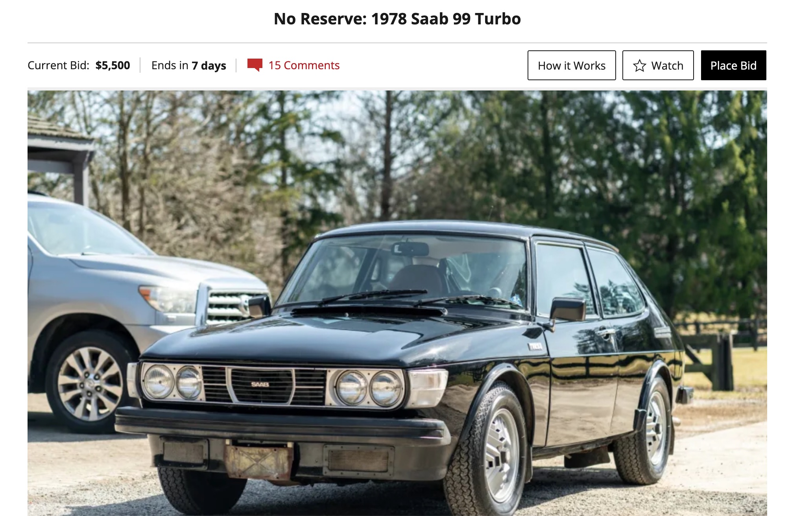Viewport: 812px width, 516px height.
Task: Click the Ends in 7 days countdown
Action: pyautogui.click(x=188, y=65)
